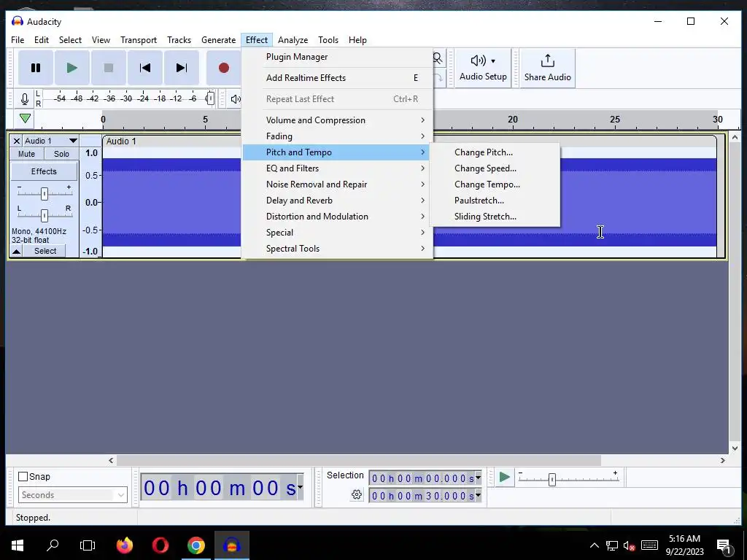This screenshot has width=747, height=560.
Task: Choose Paulstretch... effect
Action: 495,201
